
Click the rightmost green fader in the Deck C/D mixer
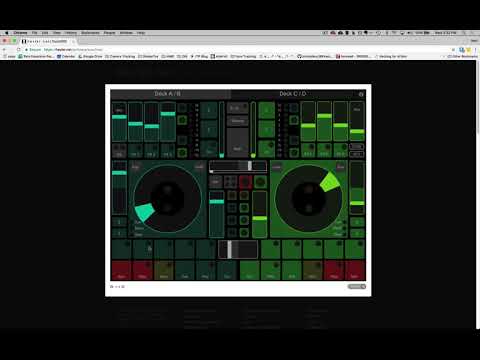357,122
